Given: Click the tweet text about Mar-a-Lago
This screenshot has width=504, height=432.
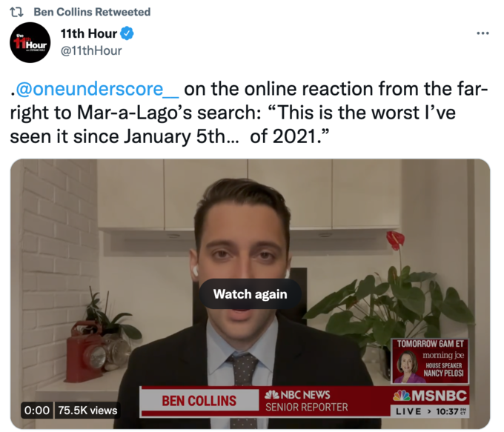Looking at the screenshot, I should click(249, 113).
